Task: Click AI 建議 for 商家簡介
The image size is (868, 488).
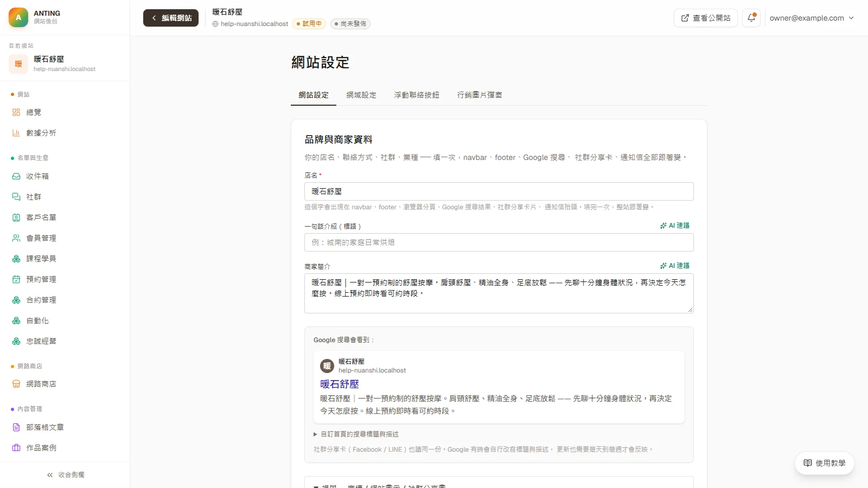Action: (675, 266)
